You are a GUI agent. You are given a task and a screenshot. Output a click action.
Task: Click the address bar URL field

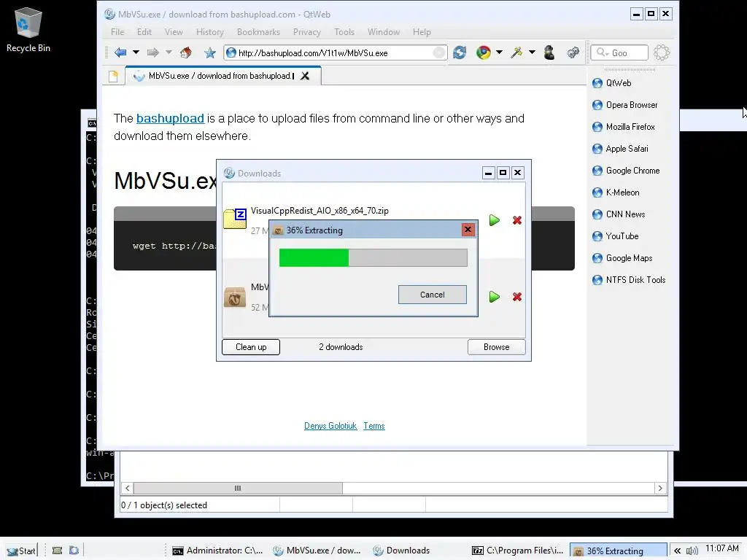click(x=335, y=52)
